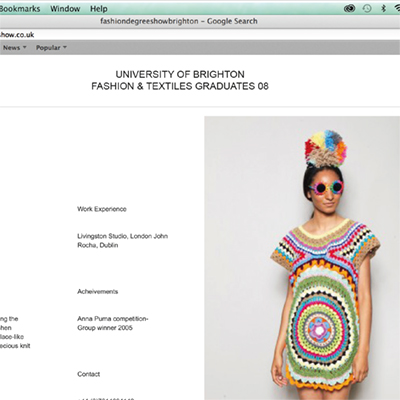Click "Livingston Studio, London John Rocha, Dublin" text
Screen dimensions: 400x400
point(123,241)
